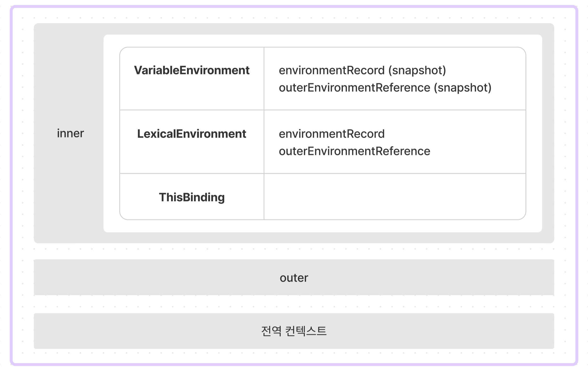Click environmentRecord in the LexicalEnvironment row
This screenshot has height=374, width=588.
pyautogui.click(x=332, y=134)
